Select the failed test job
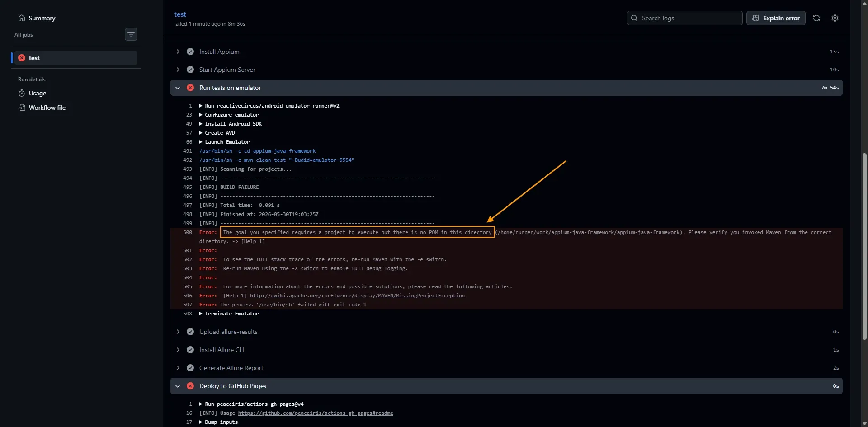The width and height of the screenshot is (868, 427). click(x=76, y=58)
